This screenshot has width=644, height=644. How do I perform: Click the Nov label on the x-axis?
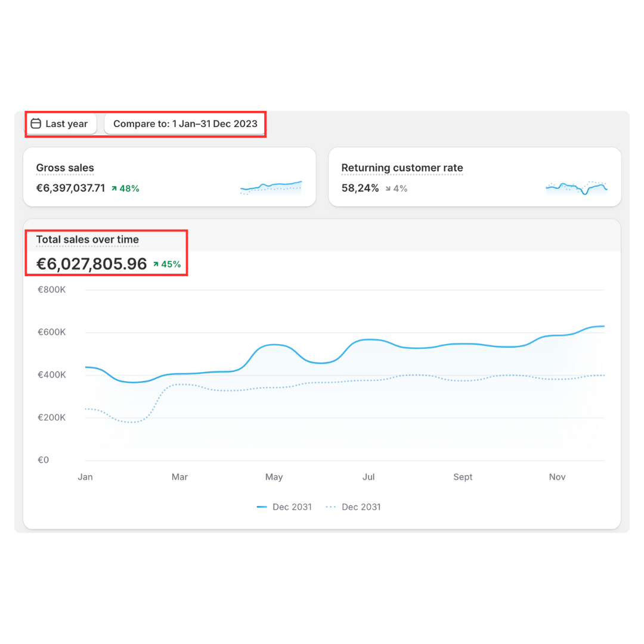tap(557, 477)
